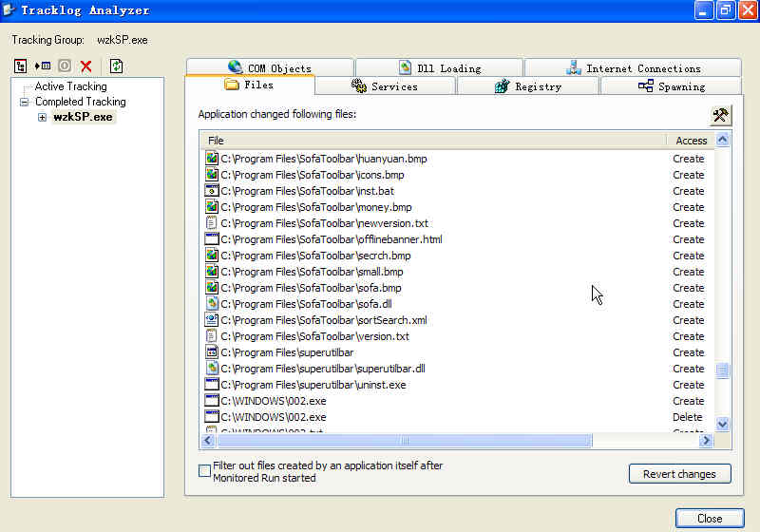The image size is (760, 532).
Task: Expand the wzkSP.exe tree node
Action: 42,117
